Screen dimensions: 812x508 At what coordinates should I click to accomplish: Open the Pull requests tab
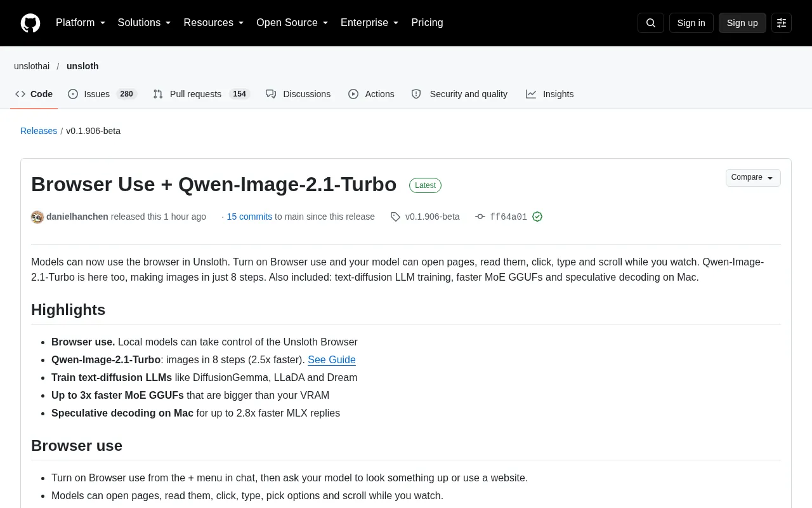[x=202, y=94]
